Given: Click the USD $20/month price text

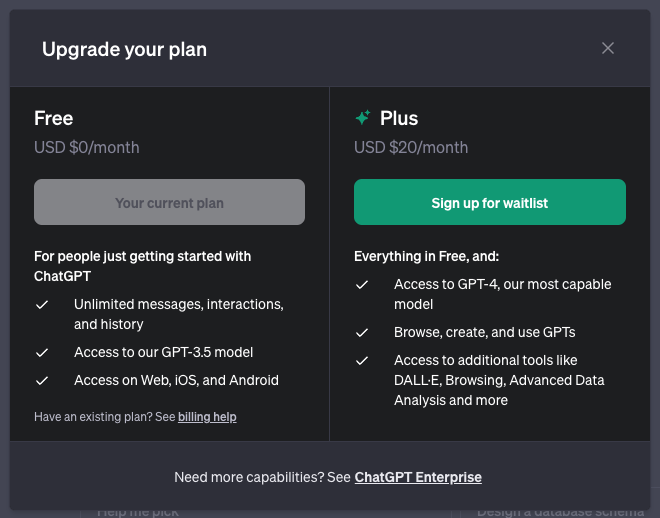Looking at the screenshot, I should tap(411, 147).
